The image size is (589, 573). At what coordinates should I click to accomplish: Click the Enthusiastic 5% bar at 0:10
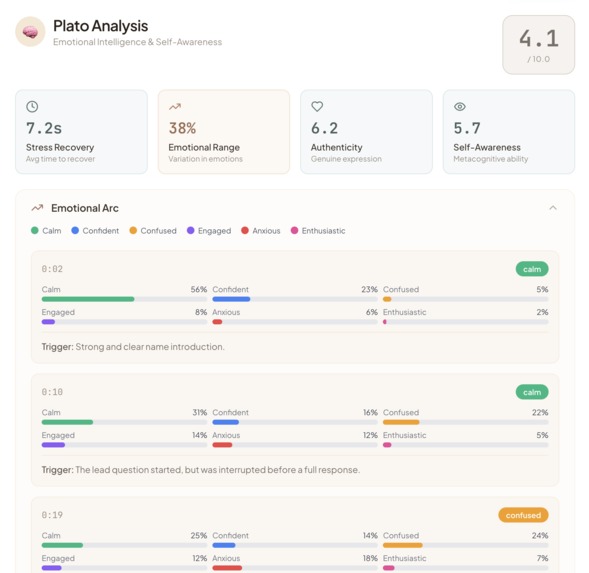click(465, 445)
